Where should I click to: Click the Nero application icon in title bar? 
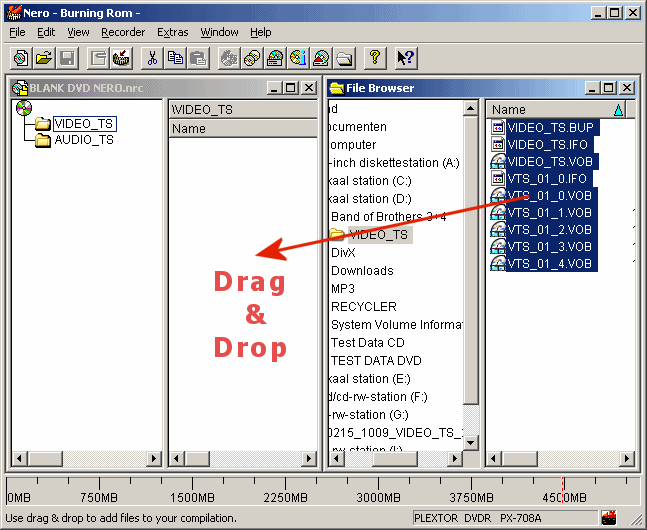coord(14,13)
